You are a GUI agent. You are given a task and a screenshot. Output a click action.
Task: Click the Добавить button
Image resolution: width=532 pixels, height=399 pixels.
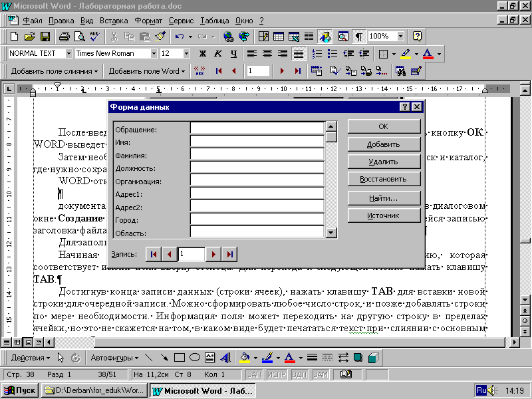384,144
